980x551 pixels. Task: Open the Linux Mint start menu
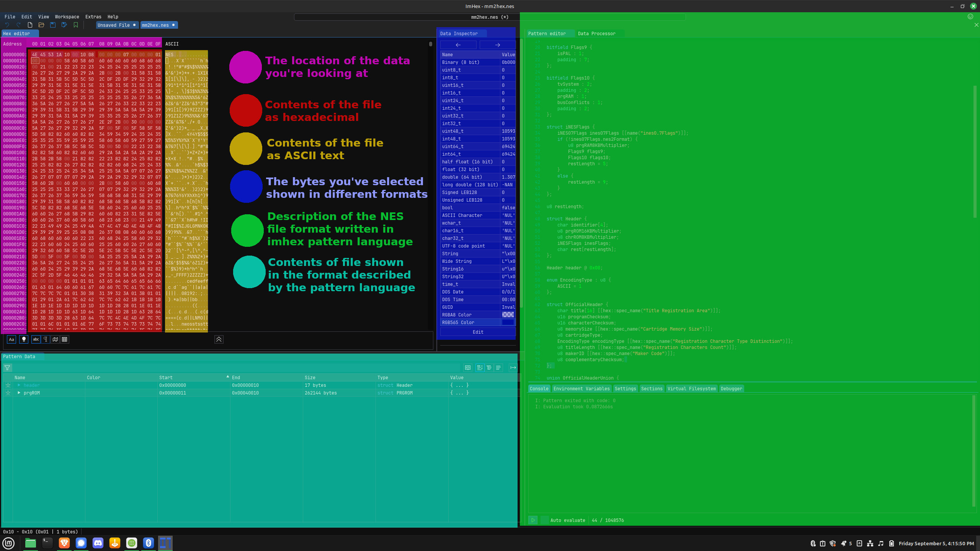tap(8, 543)
